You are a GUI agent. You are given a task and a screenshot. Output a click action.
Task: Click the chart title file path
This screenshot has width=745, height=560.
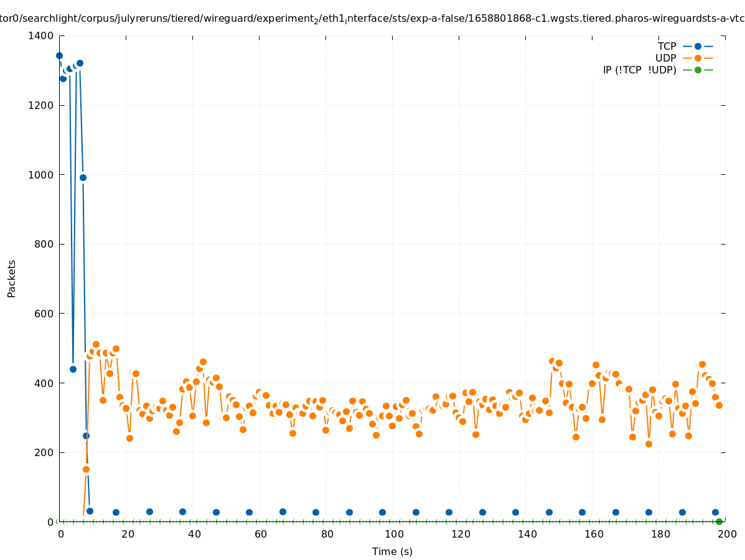pyautogui.click(x=372, y=19)
